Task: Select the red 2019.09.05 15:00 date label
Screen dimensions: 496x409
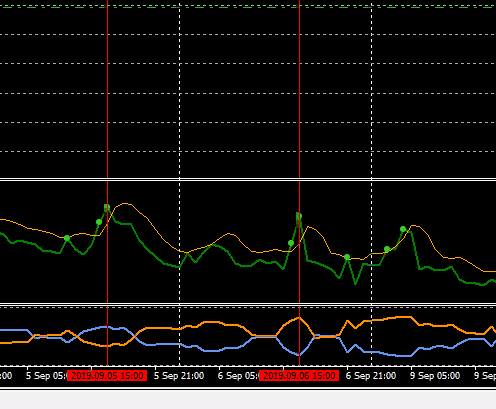Action: [107, 376]
